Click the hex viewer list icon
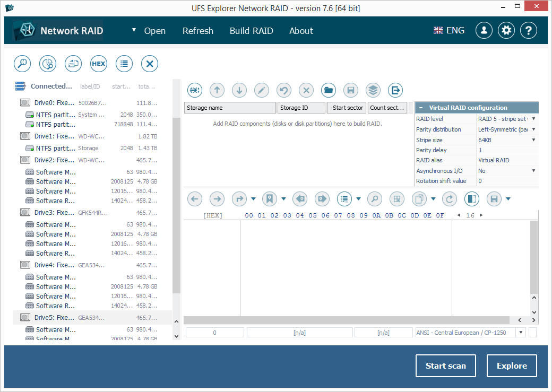The image size is (552, 392). coord(344,199)
